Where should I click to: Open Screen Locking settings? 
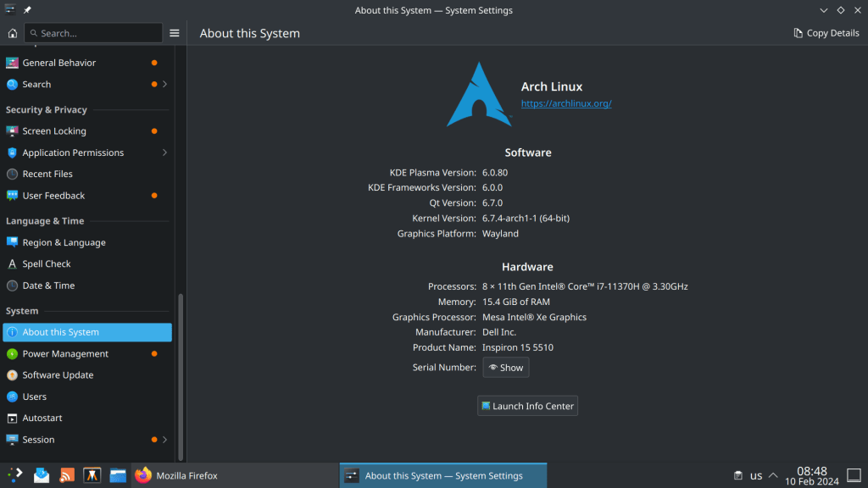tap(54, 131)
